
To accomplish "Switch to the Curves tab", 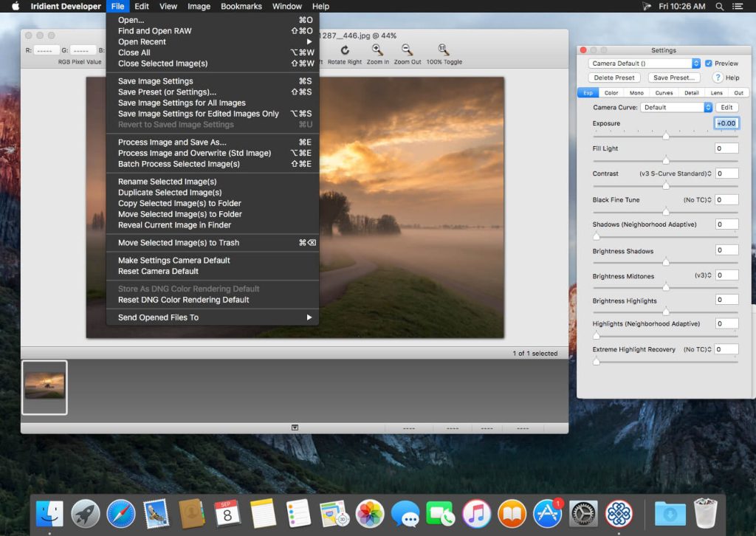I will [664, 92].
